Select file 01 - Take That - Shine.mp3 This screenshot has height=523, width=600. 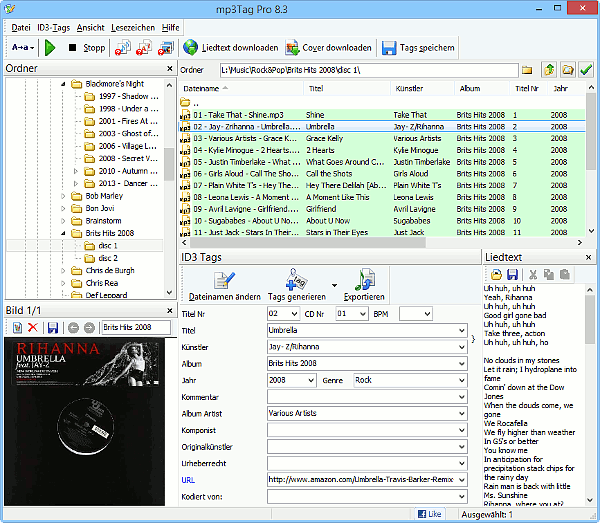pos(382,115)
